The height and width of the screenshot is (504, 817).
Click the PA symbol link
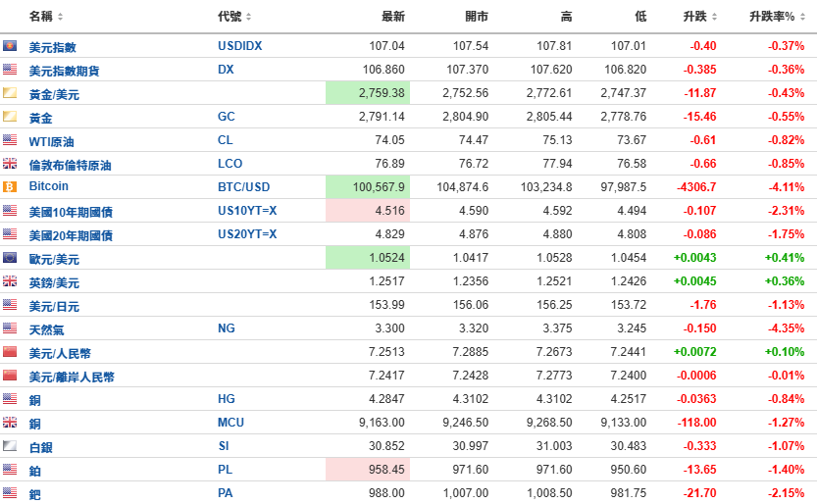click(x=226, y=492)
